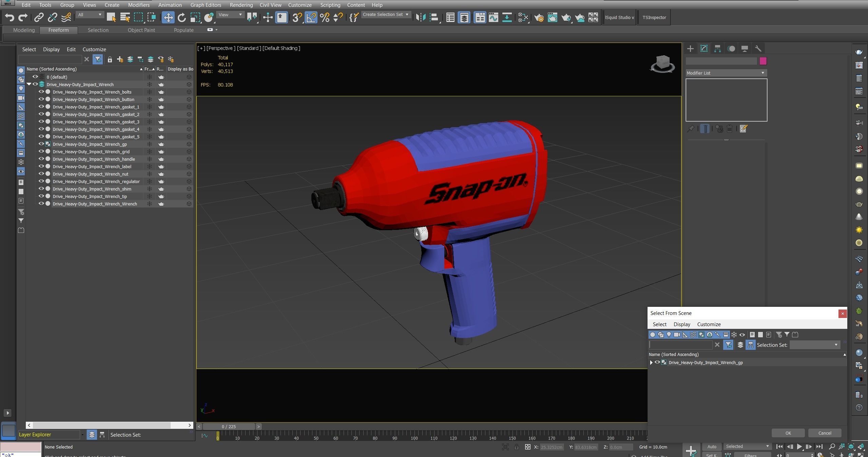Collapse the Drive_Heavy-Duty_Impact_Wrench layer

point(29,84)
